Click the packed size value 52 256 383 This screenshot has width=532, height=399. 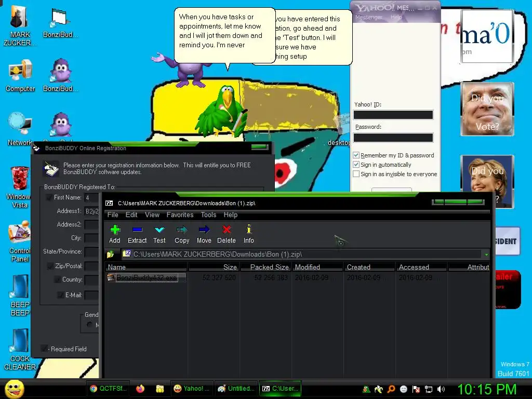click(271, 277)
